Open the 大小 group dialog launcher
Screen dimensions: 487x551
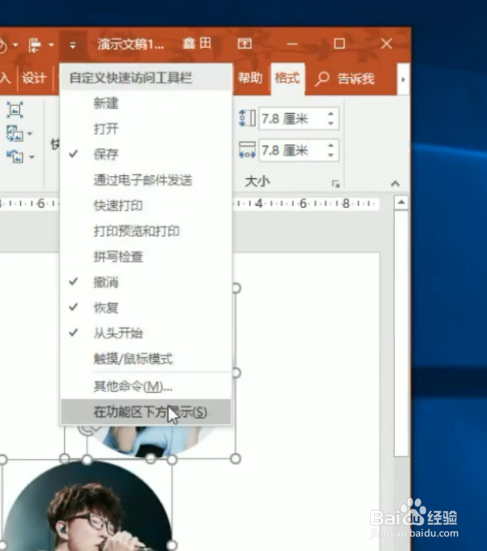point(336,183)
